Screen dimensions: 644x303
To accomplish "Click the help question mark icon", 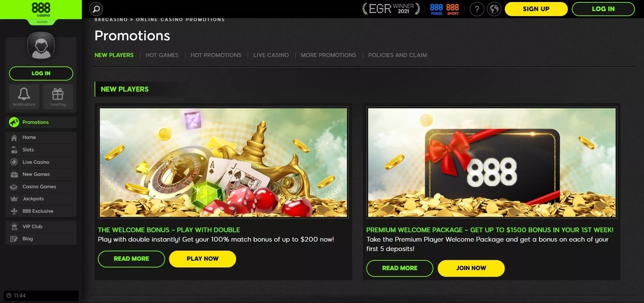I will pos(477,9).
